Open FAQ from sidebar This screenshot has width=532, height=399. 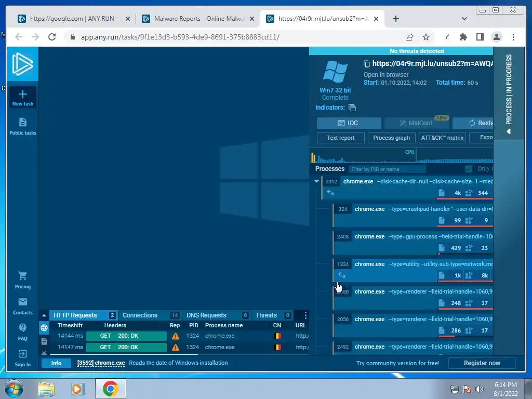tap(23, 332)
